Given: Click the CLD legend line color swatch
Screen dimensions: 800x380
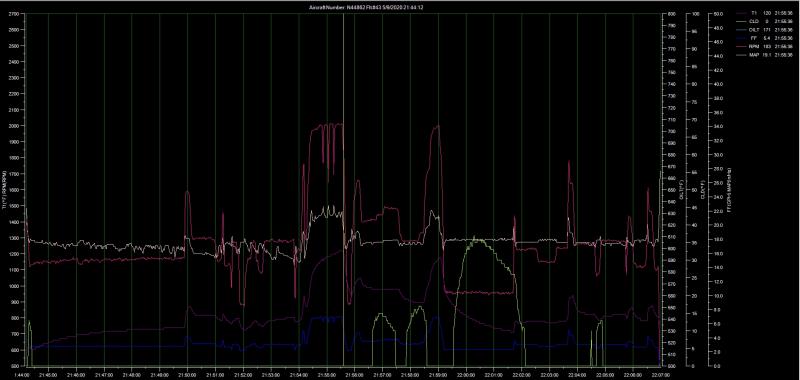Looking at the screenshot, I should pos(741,21).
